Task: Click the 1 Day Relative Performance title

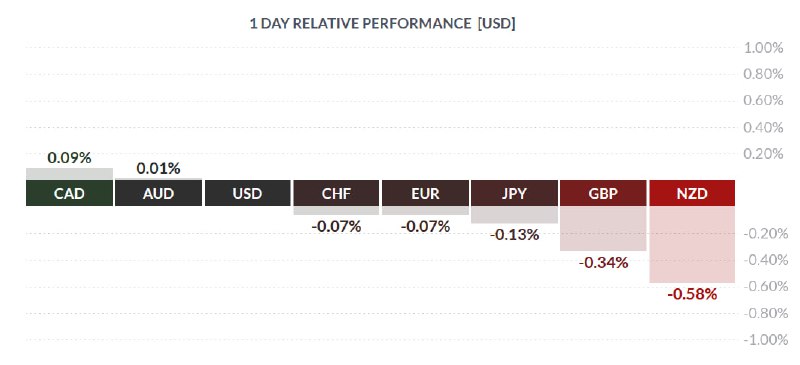Action: point(382,23)
